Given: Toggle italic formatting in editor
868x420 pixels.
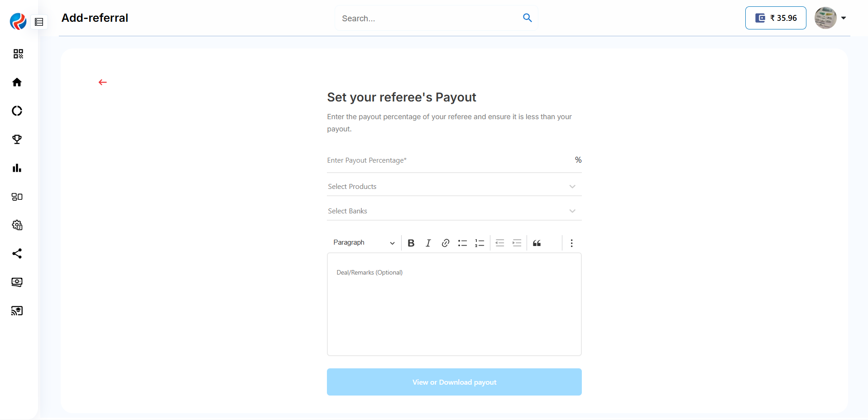Looking at the screenshot, I should pyautogui.click(x=428, y=243).
